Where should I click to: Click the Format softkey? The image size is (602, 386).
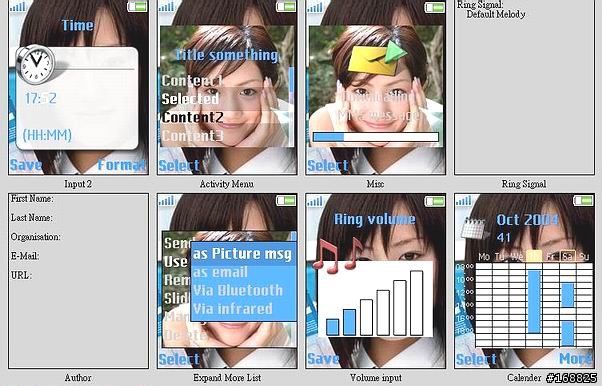[x=122, y=165]
